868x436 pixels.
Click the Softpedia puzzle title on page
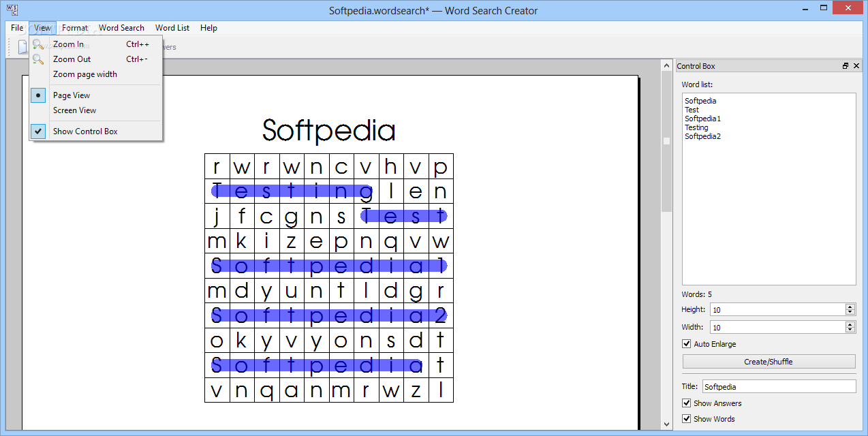coord(328,130)
